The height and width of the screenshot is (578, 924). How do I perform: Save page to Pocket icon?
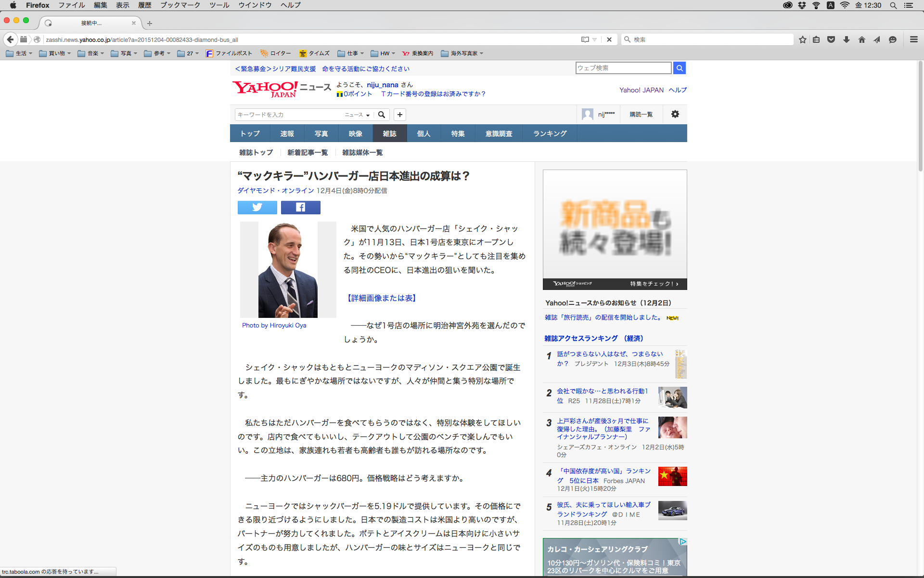831,39
